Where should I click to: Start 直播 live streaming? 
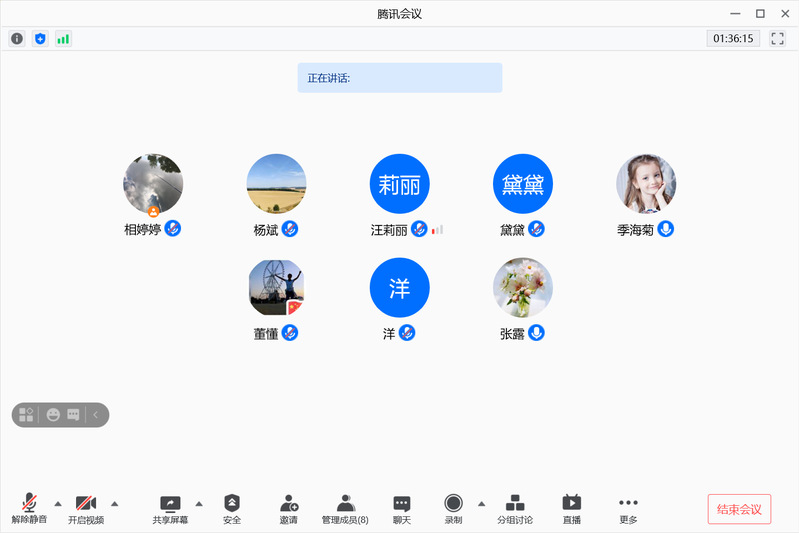(571, 508)
